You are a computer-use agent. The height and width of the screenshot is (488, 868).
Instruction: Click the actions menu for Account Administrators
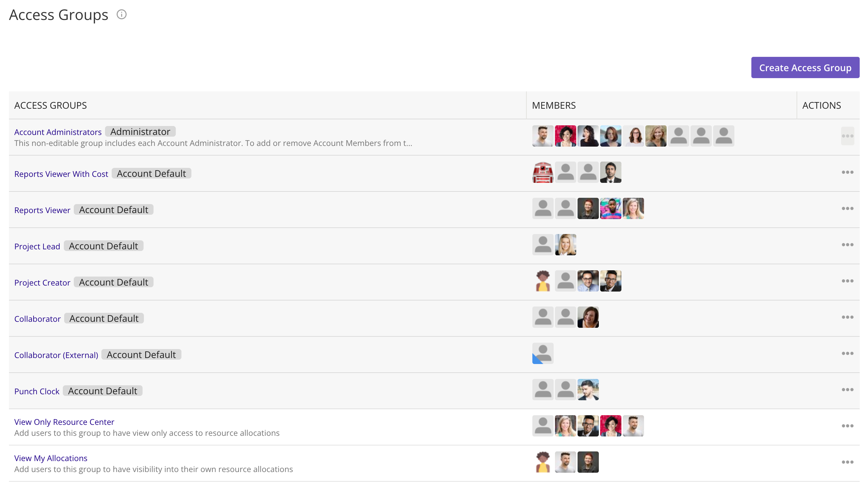click(x=848, y=136)
